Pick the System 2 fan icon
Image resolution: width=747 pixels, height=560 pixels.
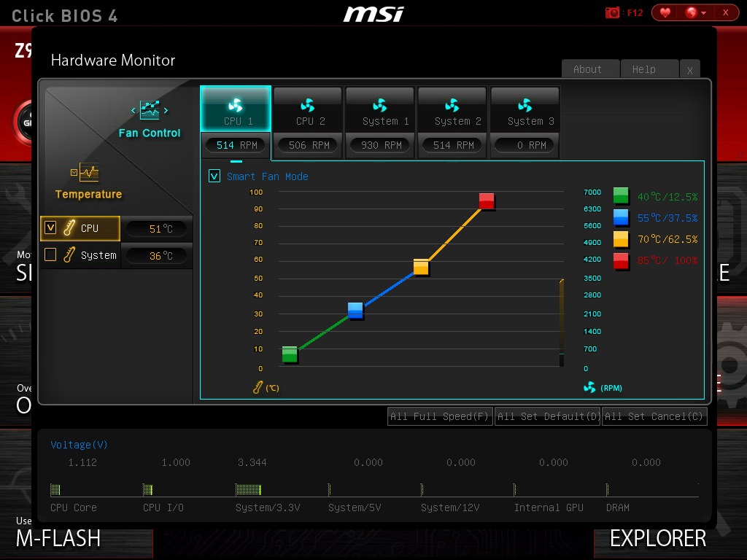coord(452,106)
